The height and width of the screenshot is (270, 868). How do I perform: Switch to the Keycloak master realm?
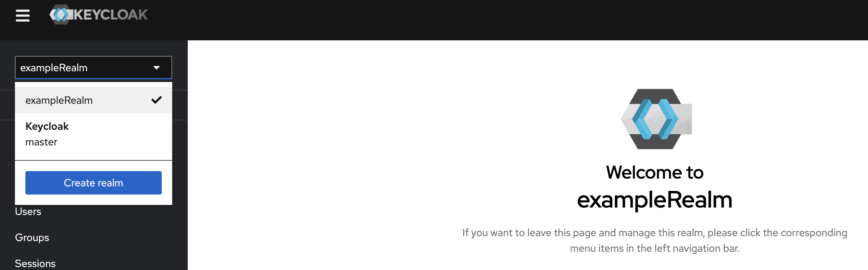[93, 134]
